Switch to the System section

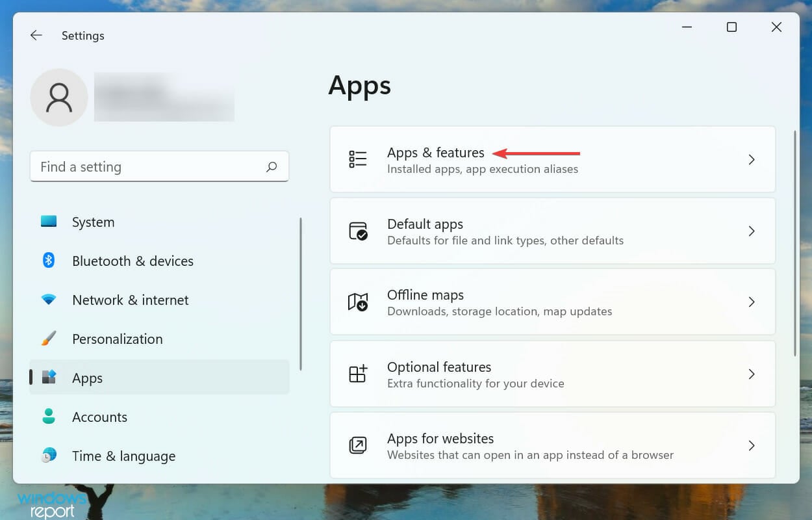tap(93, 222)
